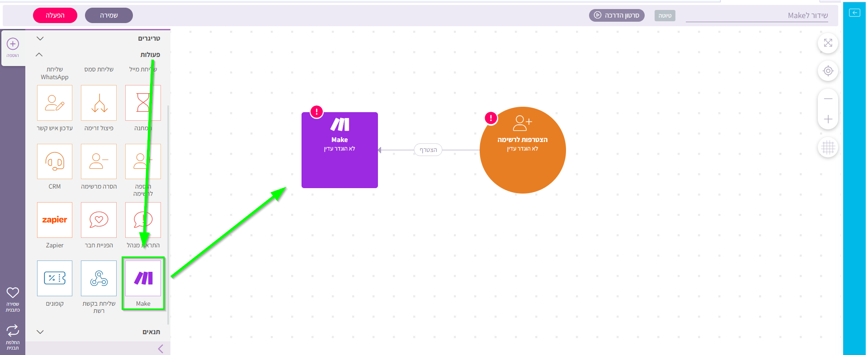
Task: Click the שמירה save button
Action: click(x=109, y=15)
